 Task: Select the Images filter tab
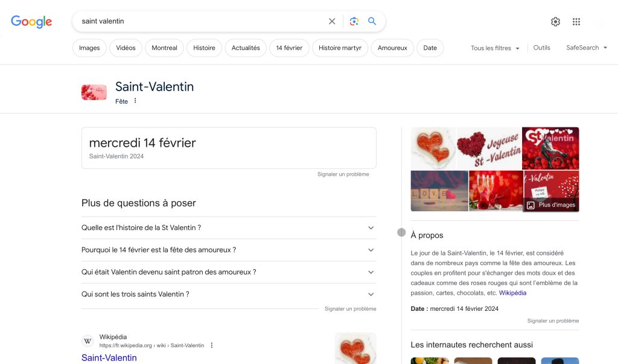tap(89, 48)
